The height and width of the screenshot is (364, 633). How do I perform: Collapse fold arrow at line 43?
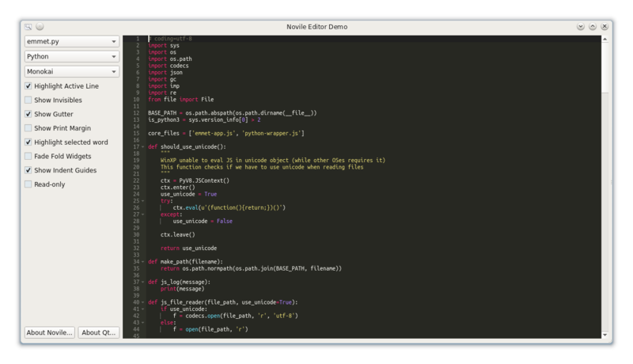tap(143, 322)
